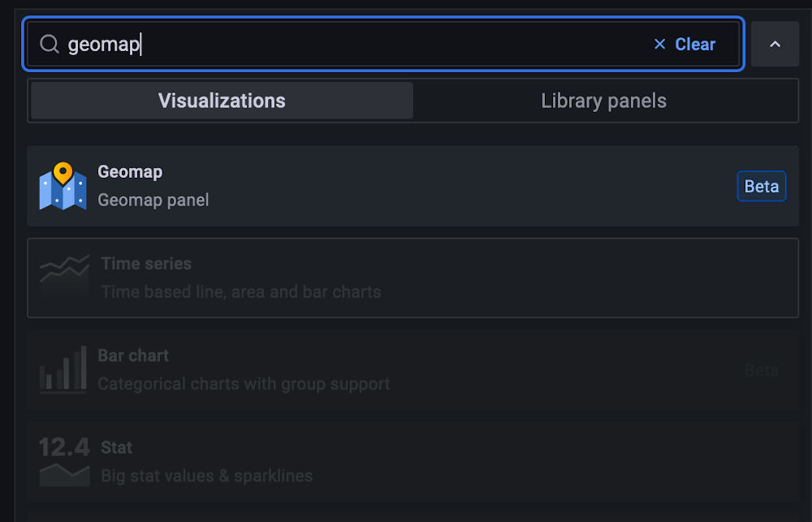Select the Stat visualization entry
Image resolution: width=812 pixels, height=522 pixels.
[x=406, y=461]
